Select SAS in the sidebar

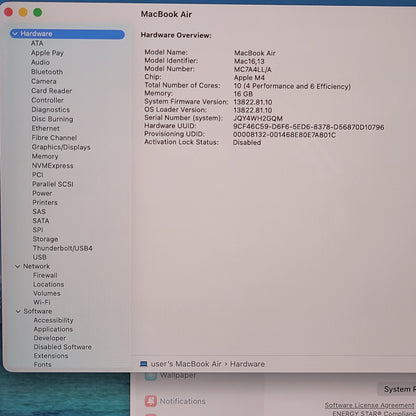[x=39, y=212]
